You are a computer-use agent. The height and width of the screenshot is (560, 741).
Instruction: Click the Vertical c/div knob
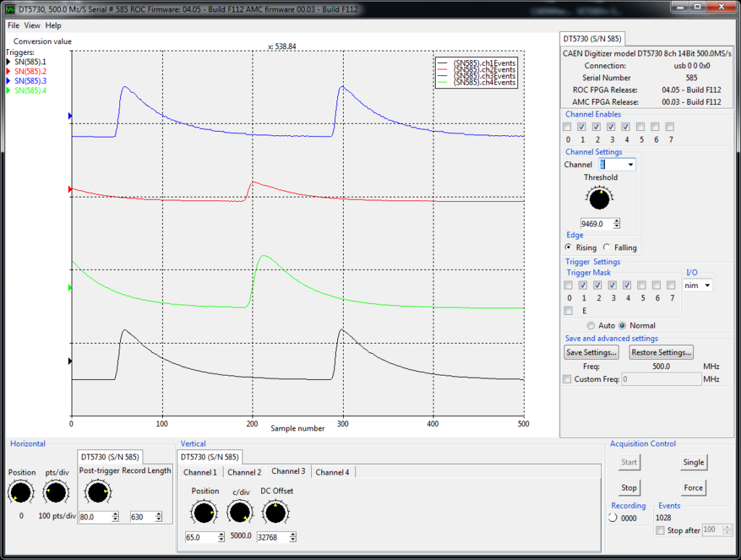click(240, 512)
